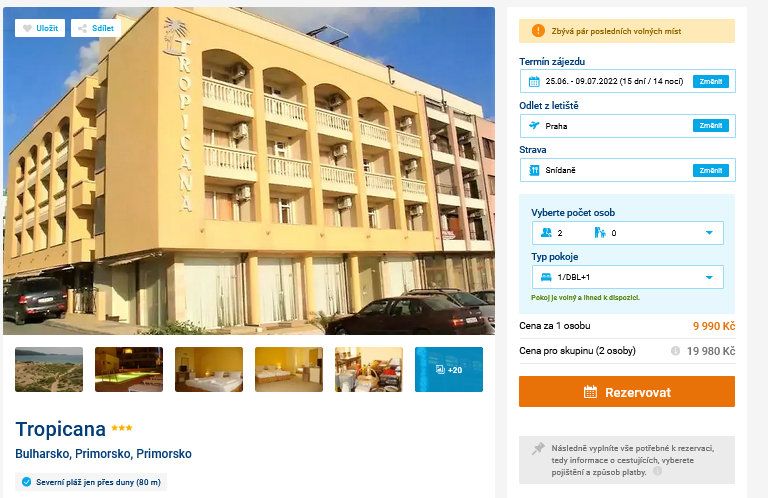Click the calendar icon in Termín zájezdu
Image resolution: width=768 pixels, height=498 pixels.
[x=534, y=81]
